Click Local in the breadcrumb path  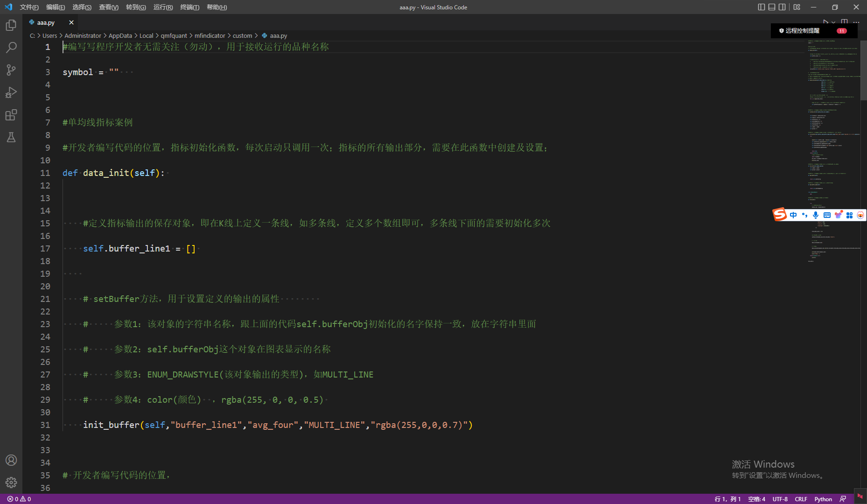coord(147,35)
